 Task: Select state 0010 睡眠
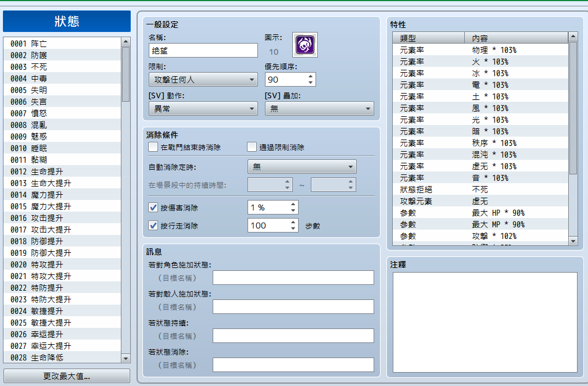pyautogui.click(x=62, y=148)
